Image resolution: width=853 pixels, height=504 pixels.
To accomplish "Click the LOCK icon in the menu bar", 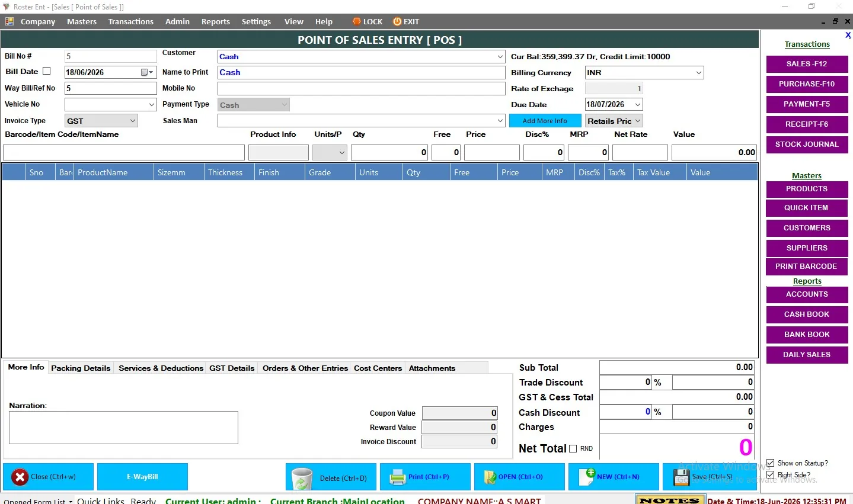I will [x=357, y=21].
